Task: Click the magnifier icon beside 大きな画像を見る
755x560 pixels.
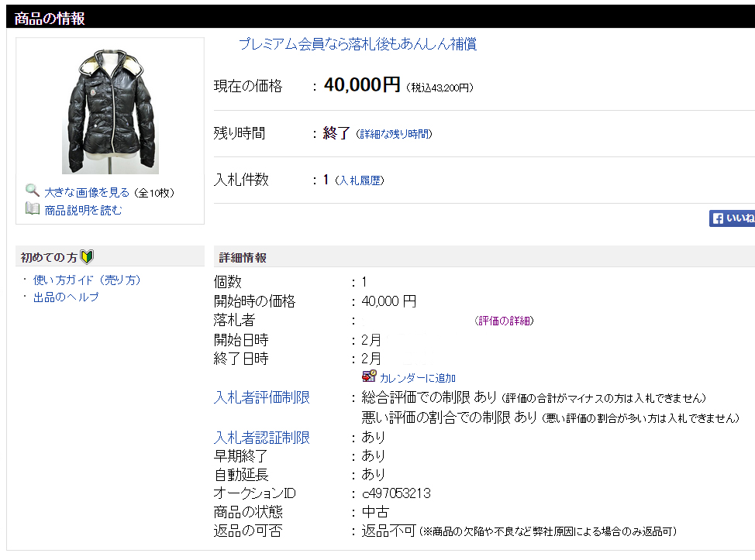Action: [x=33, y=191]
